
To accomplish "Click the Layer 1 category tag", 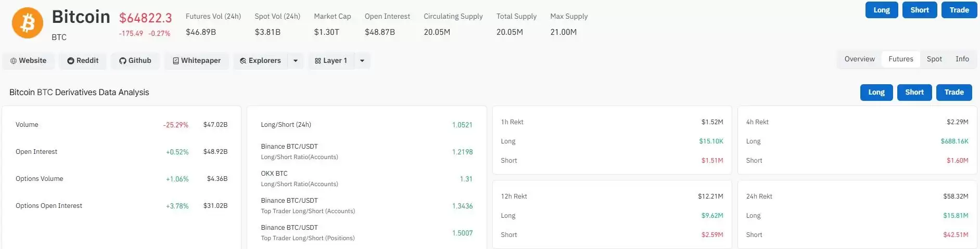I will coord(331,61).
